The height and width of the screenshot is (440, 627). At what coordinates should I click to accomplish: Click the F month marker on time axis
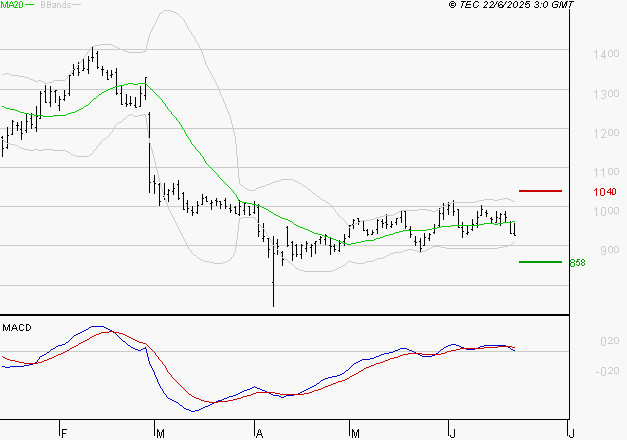(x=64, y=434)
